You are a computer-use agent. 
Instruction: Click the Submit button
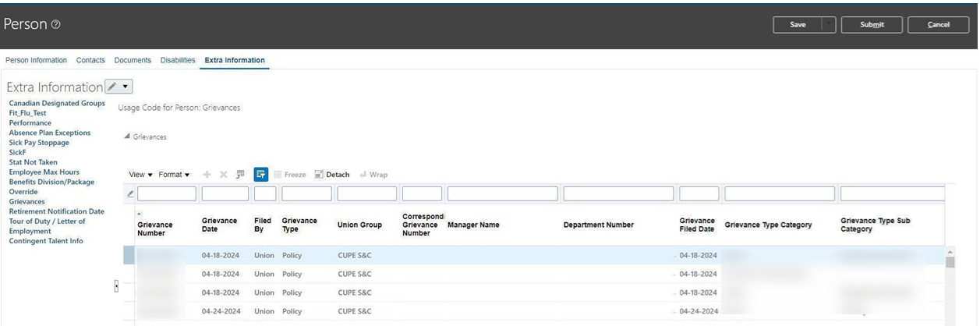click(872, 25)
